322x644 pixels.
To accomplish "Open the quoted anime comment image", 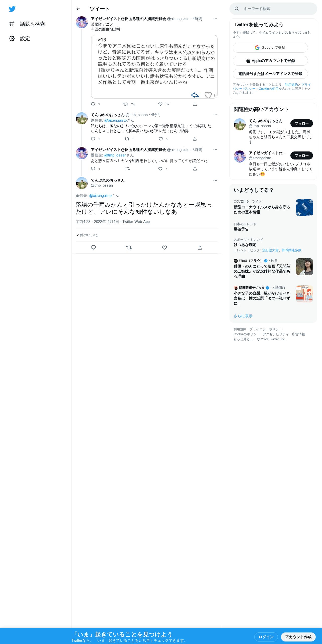I will pyautogui.click(x=154, y=67).
